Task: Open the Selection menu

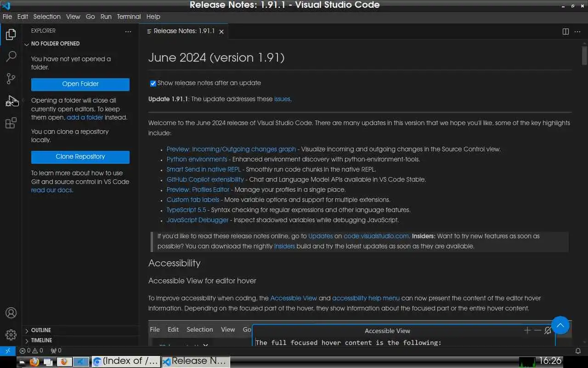Action: coord(47,17)
